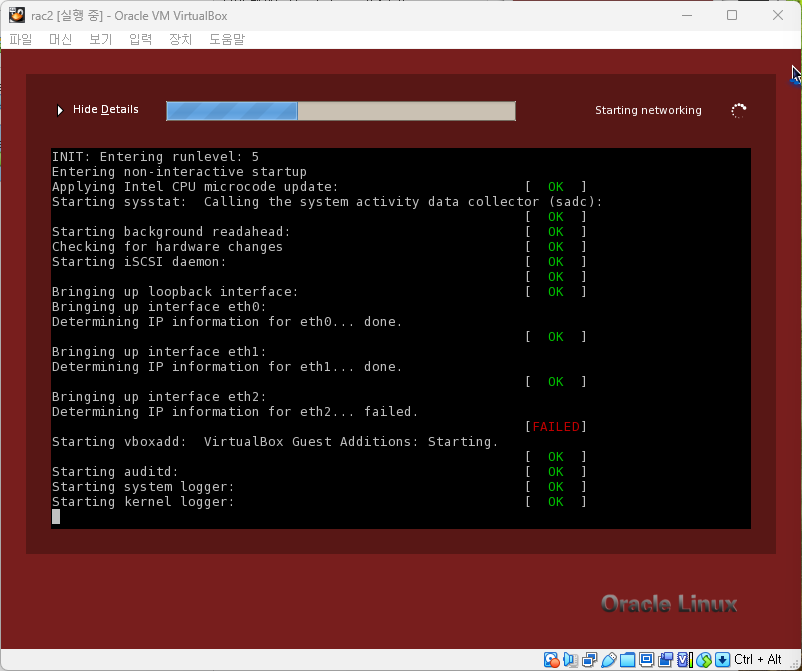Open the 머신 menu

click(60, 39)
